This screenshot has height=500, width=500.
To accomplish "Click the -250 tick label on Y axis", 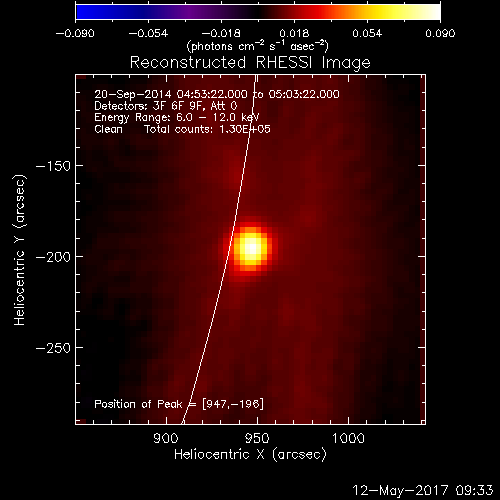I will pos(53,348).
